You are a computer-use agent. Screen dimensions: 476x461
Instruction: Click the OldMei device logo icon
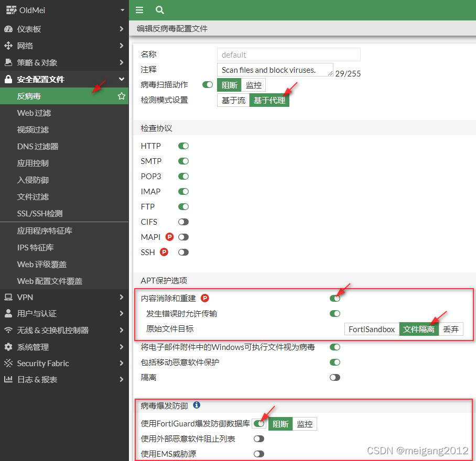pyautogui.click(x=11, y=10)
